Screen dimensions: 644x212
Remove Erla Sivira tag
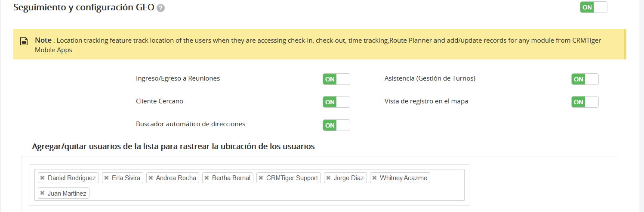pyautogui.click(x=106, y=178)
